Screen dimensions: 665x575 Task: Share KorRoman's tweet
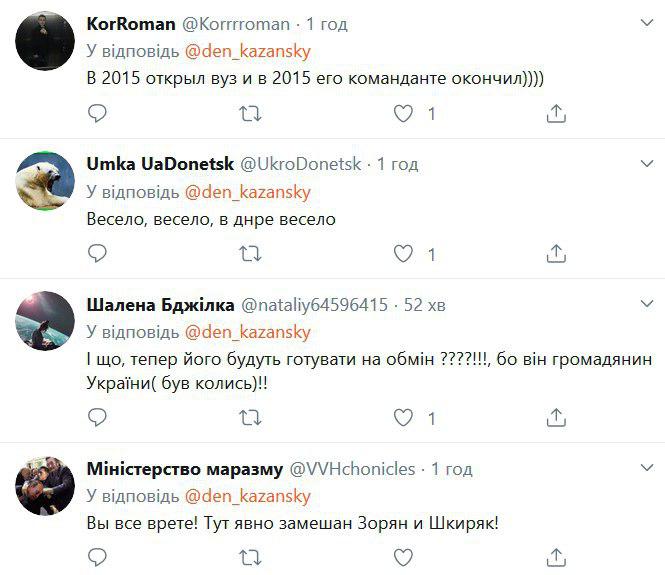pos(557,115)
